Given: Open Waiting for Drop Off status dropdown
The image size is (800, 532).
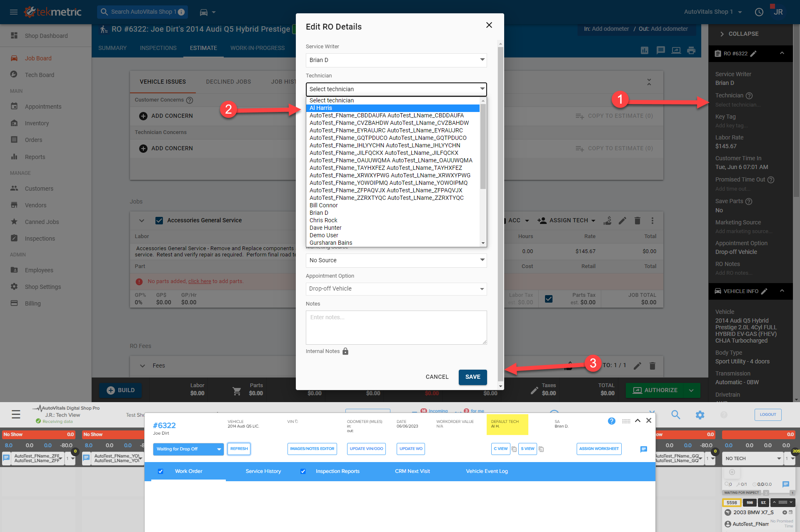Looking at the screenshot, I should (x=188, y=449).
